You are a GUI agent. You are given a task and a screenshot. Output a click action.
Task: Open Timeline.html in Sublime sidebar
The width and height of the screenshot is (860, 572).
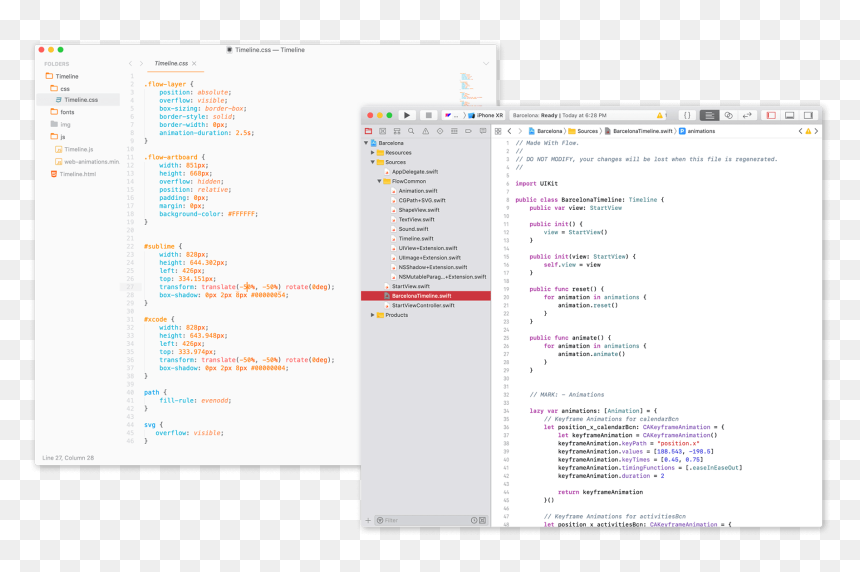click(x=73, y=174)
